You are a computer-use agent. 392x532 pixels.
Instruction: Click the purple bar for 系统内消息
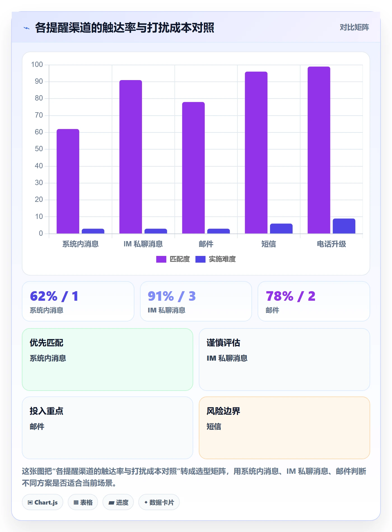pos(68,181)
